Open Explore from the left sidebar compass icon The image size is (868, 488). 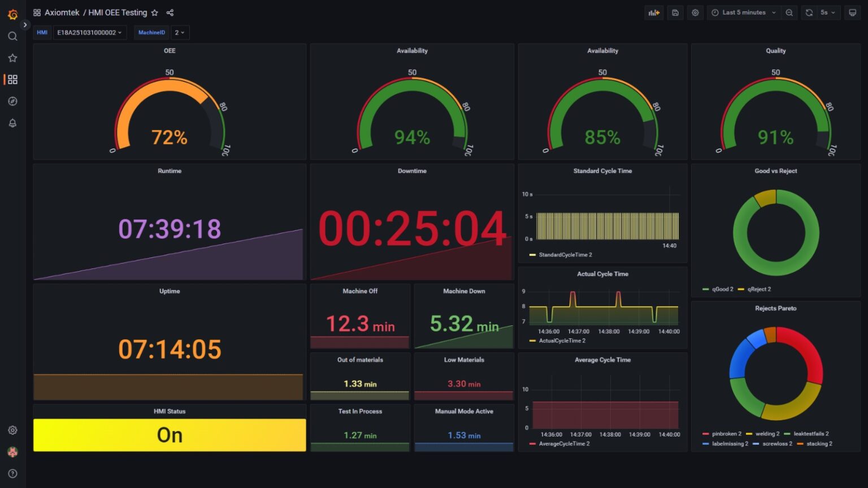click(x=12, y=101)
